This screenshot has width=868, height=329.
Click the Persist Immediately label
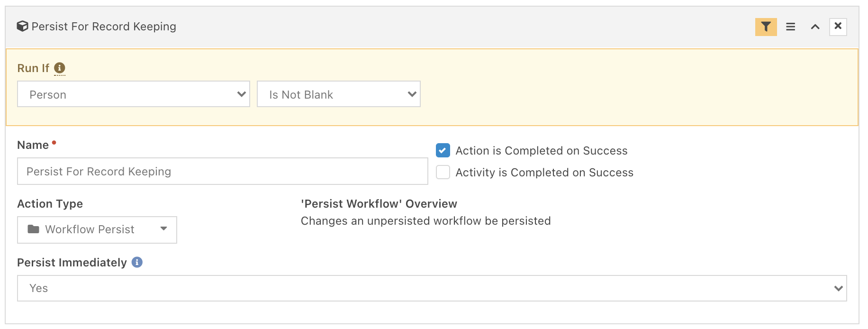(x=72, y=263)
